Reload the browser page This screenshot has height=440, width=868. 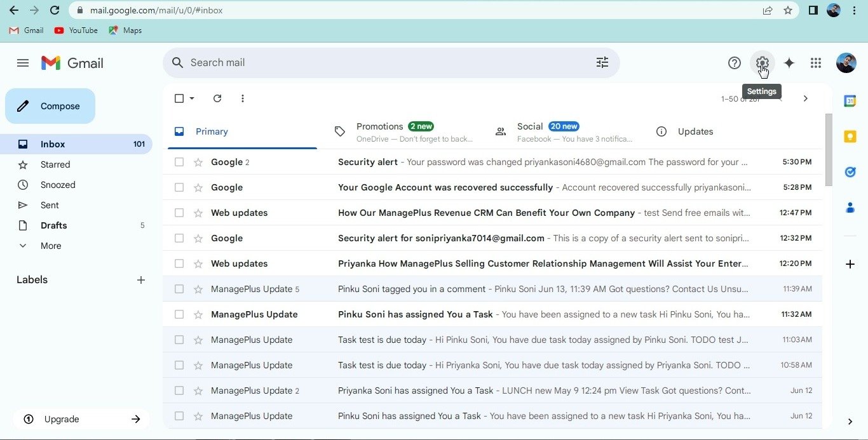coord(55,10)
